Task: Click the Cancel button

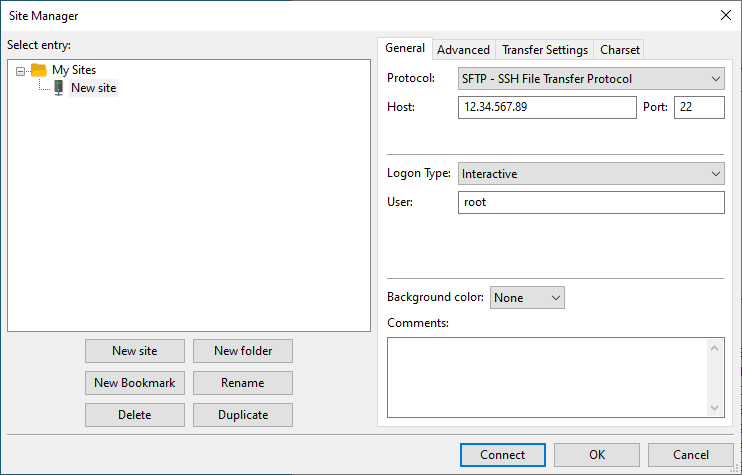Action: point(690,455)
